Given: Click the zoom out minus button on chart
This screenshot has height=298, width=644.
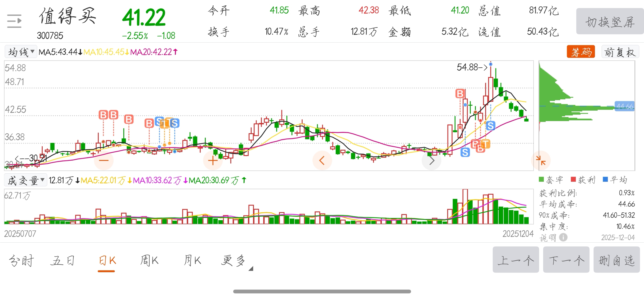Looking at the screenshot, I should [x=103, y=160].
